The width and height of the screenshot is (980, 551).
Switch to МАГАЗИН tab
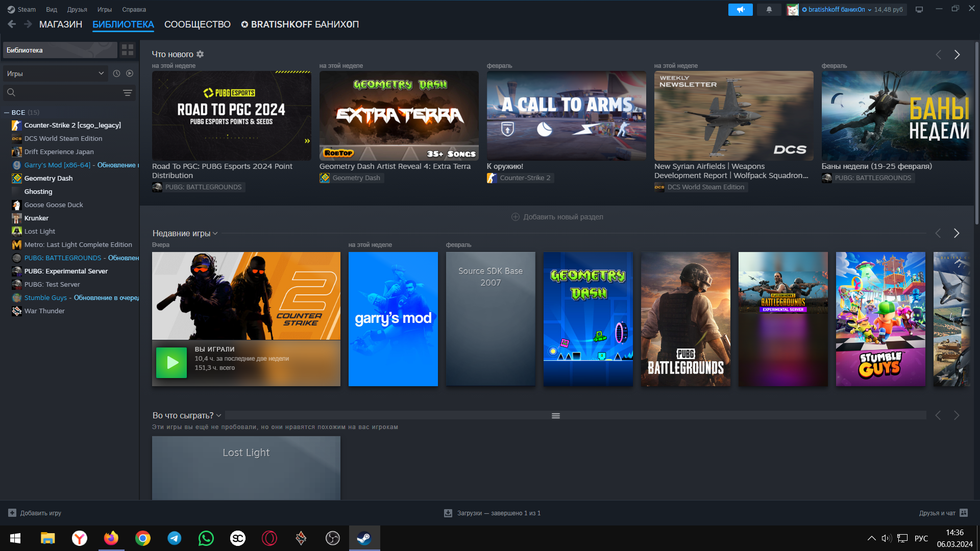click(61, 24)
